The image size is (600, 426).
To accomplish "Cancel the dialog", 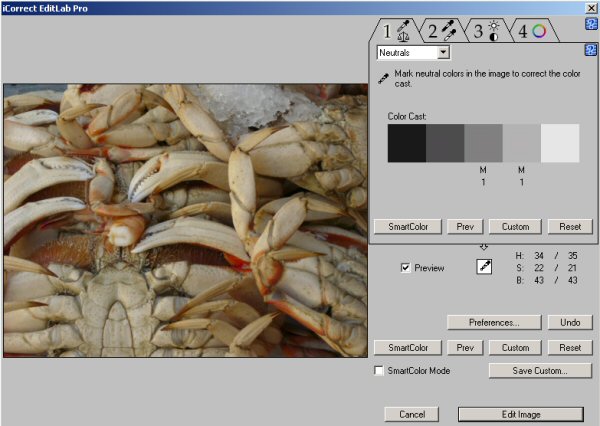I will (x=412, y=414).
